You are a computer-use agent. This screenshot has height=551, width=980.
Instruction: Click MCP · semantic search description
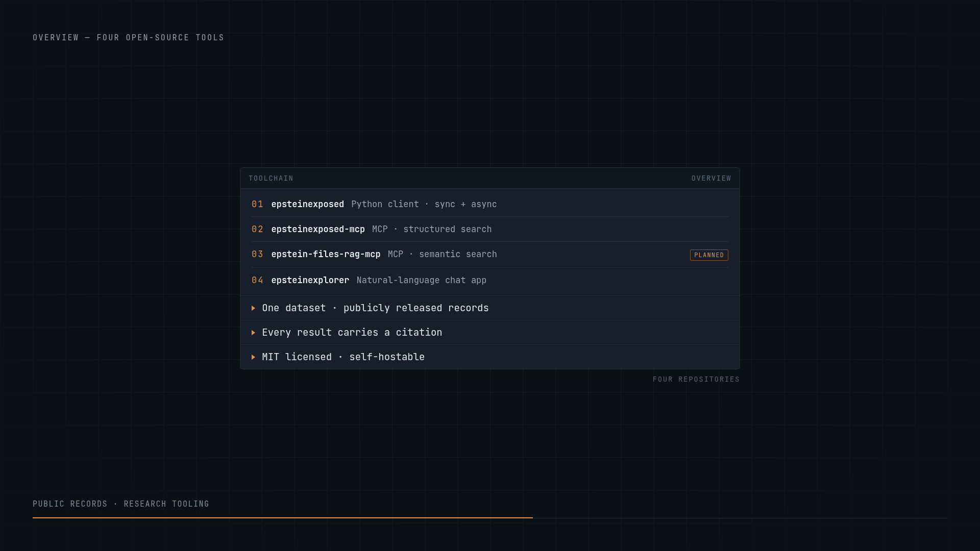pos(443,254)
